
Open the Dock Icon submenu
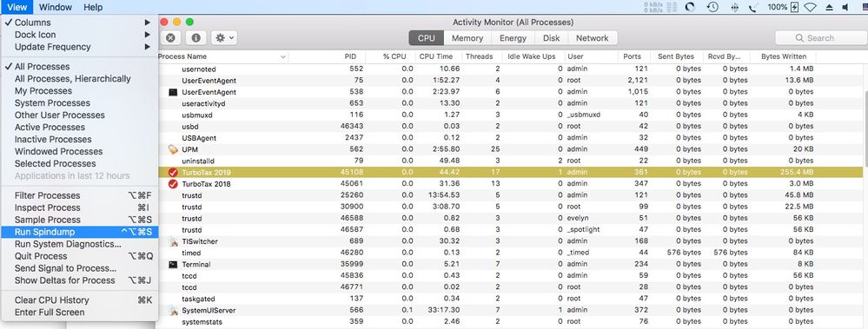[79, 35]
